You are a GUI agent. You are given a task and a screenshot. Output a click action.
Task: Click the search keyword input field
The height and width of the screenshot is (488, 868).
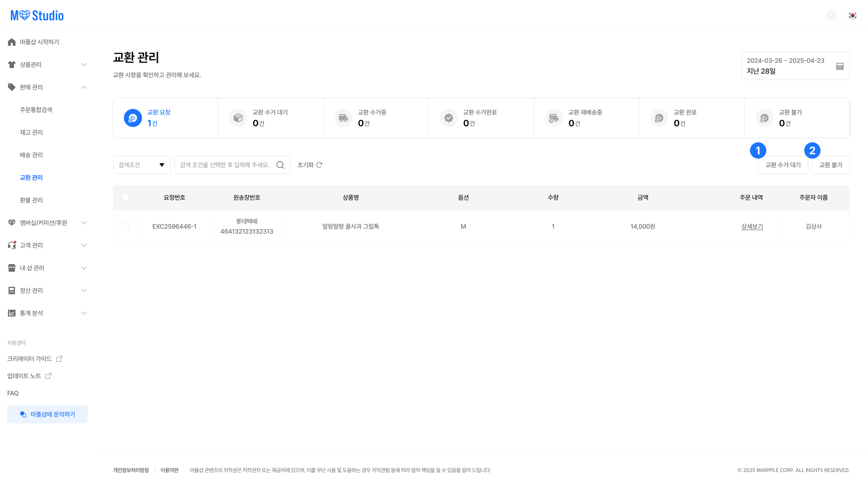coord(225,165)
